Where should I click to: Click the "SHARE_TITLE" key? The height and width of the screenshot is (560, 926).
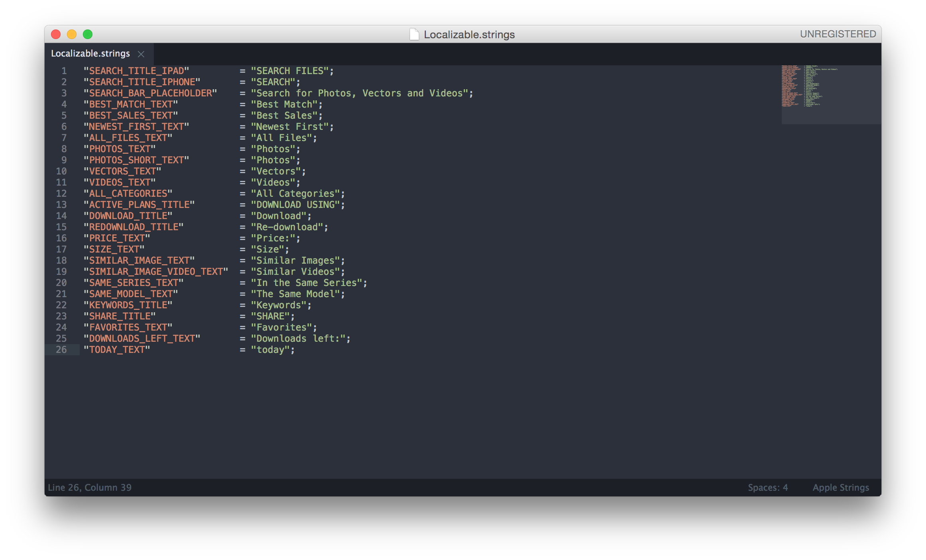120,316
